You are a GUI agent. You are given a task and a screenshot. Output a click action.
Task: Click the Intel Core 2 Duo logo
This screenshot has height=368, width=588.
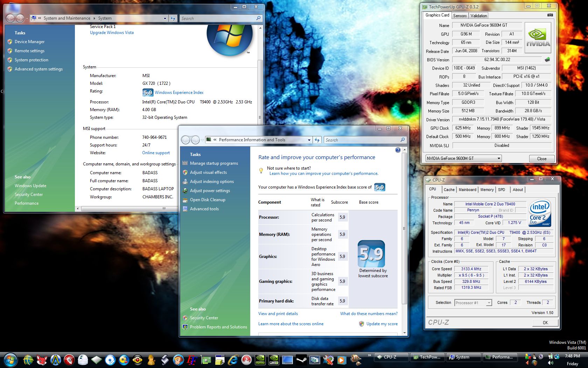539,213
